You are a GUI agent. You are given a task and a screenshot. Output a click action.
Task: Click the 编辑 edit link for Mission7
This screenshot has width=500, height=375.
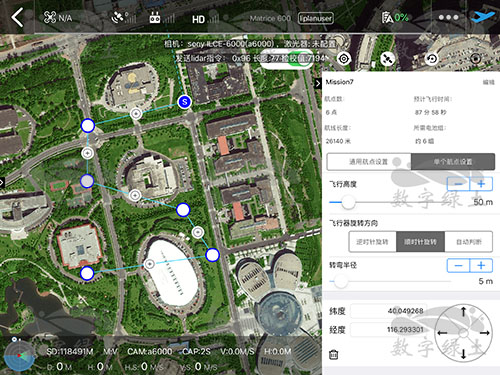tap(488, 82)
